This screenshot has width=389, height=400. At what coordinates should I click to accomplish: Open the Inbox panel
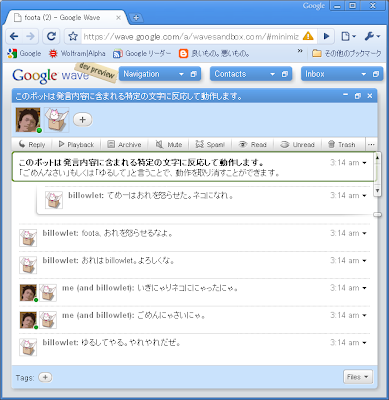tap(315, 74)
